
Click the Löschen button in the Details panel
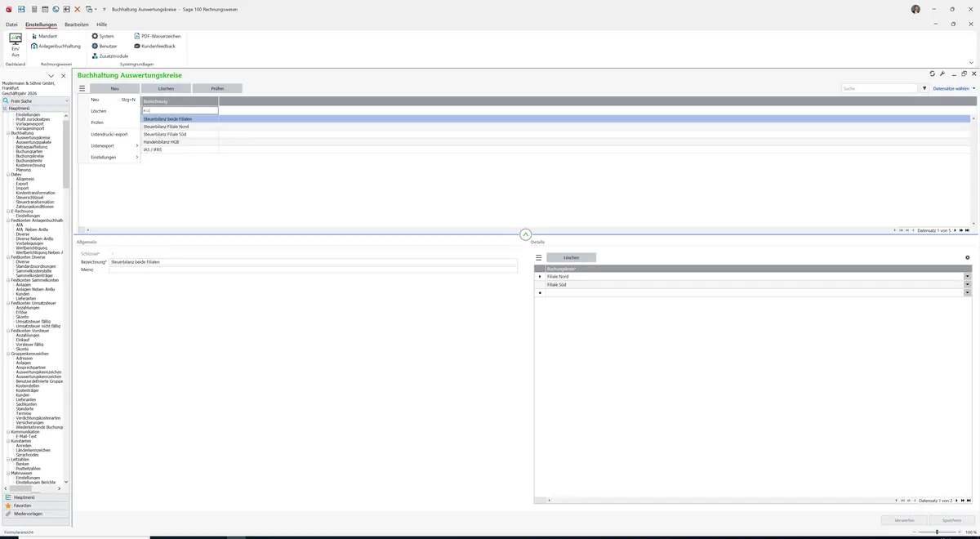pyautogui.click(x=572, y=257)
